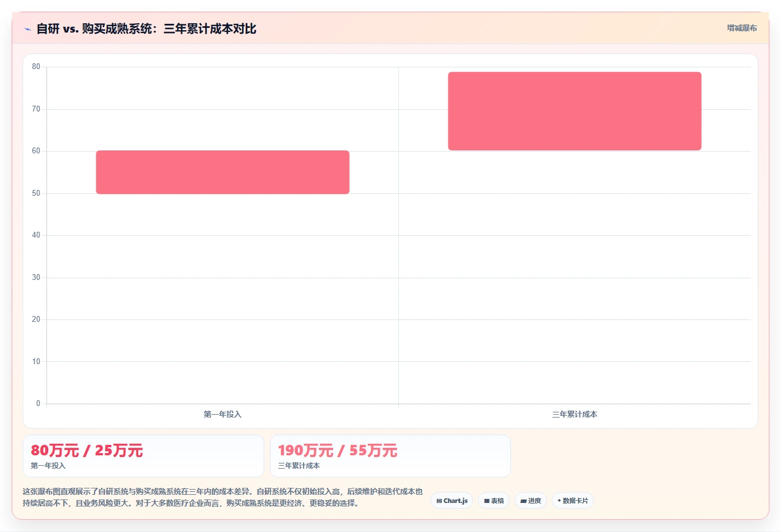The width and height of the screenshot is (781, 532).
Task: Click the 80万元 / 25万元 data card
Action: pyautogui.click(x=143, y=456)
